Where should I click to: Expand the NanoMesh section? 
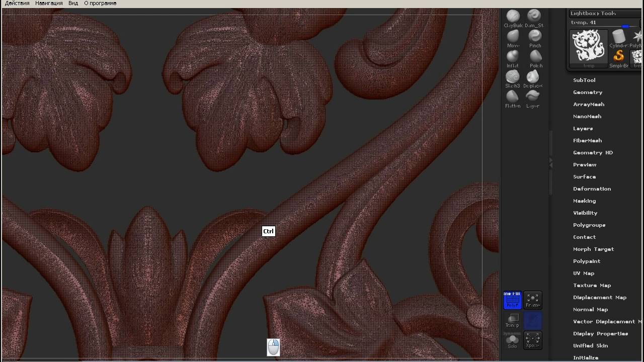(587, 117)
